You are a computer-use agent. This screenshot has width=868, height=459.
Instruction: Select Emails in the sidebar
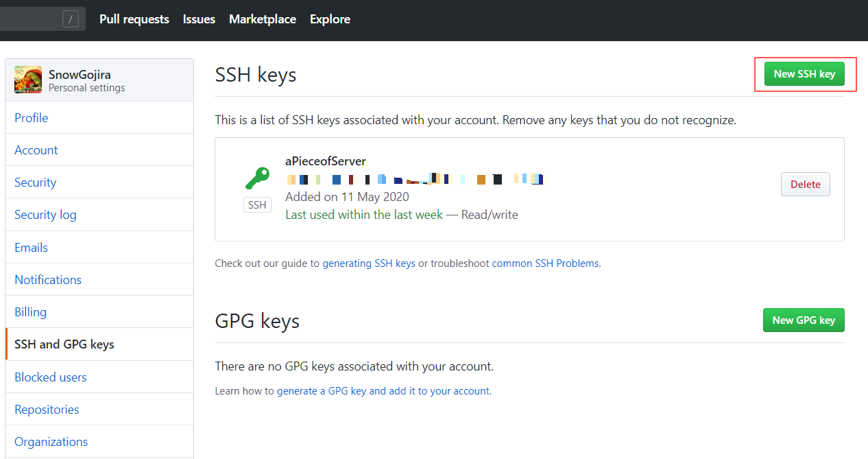pyautogui.click(x=32, y=248)
